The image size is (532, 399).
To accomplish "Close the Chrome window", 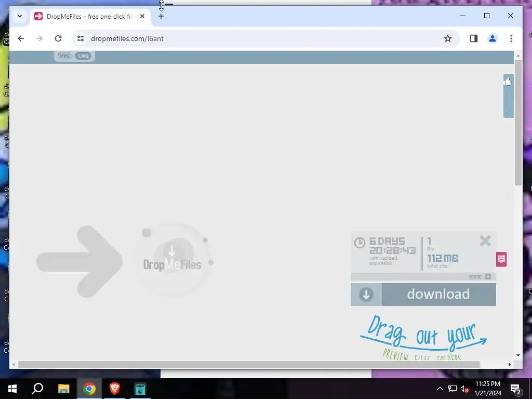I will [511, 16].
